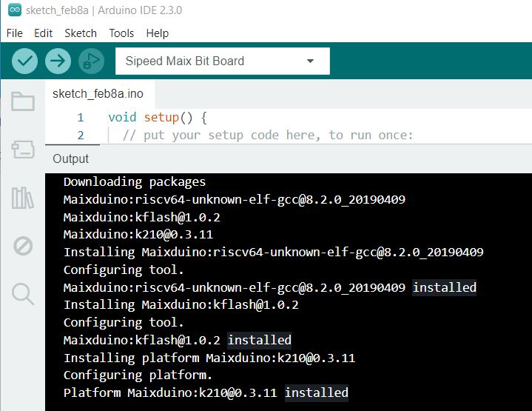Click the 'void setup() {' code line
Image resolution: width=532 pixels, height=411 pixels.
[x=158, y=118]
